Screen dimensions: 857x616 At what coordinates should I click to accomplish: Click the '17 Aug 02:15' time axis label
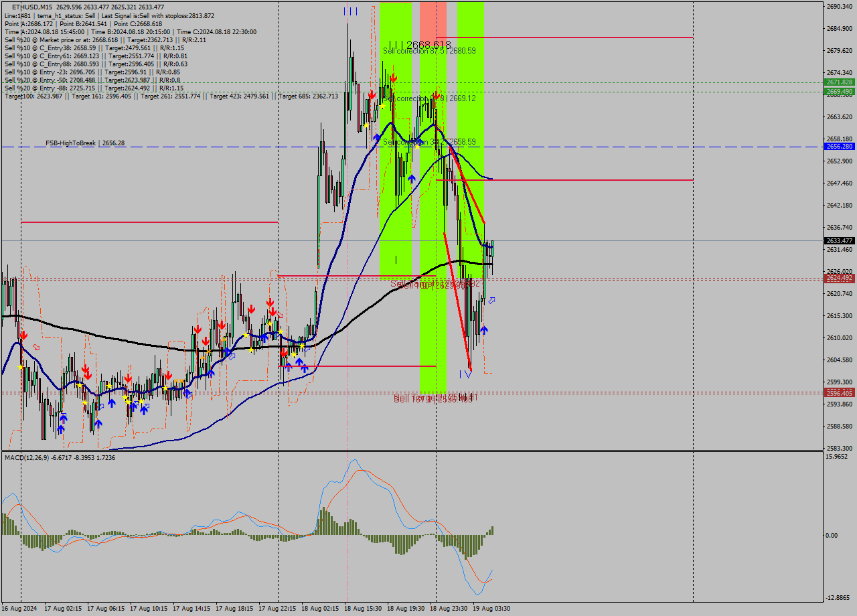pyautogui.click(x=63, y=609)
